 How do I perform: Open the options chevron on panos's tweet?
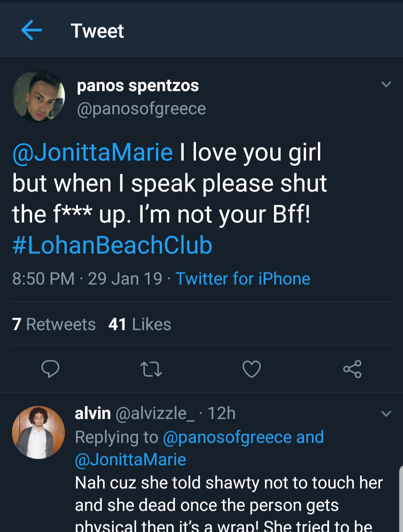(386, 84)
